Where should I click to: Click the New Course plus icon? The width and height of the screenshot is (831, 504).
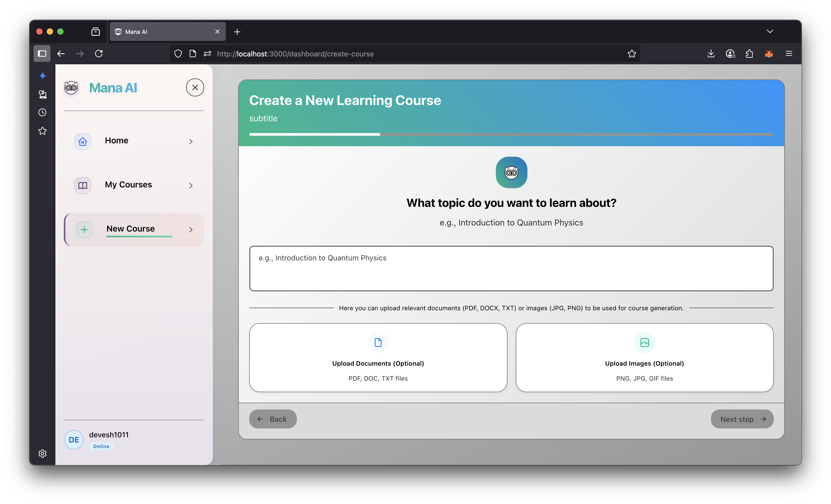click(84, 230)
